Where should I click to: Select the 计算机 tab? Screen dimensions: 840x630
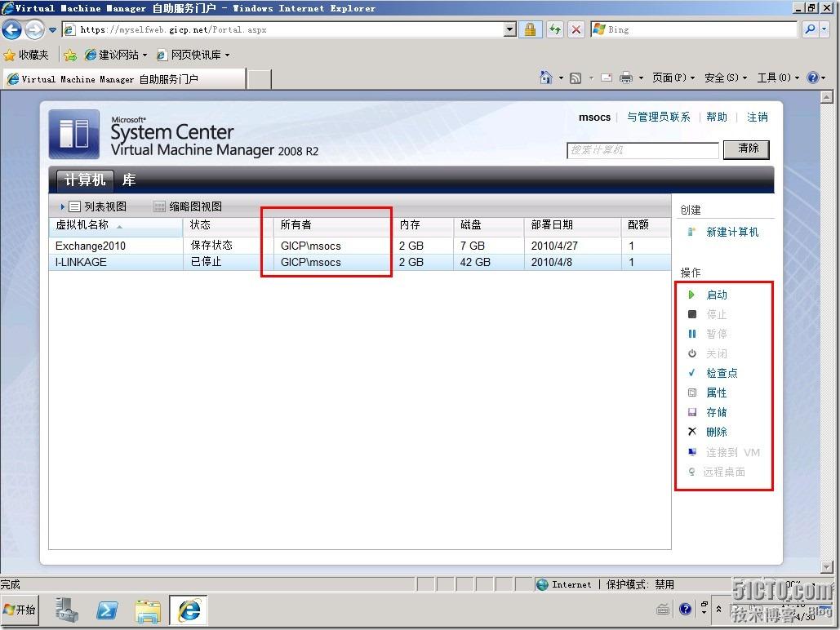point(84,180)
